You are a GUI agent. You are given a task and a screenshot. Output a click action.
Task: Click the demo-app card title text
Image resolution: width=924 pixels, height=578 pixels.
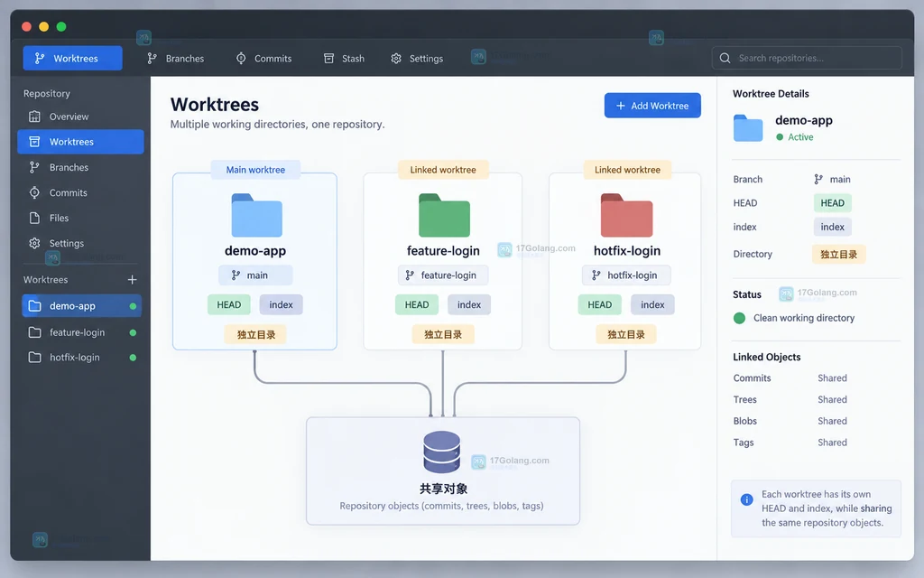[x=255, y=251]
